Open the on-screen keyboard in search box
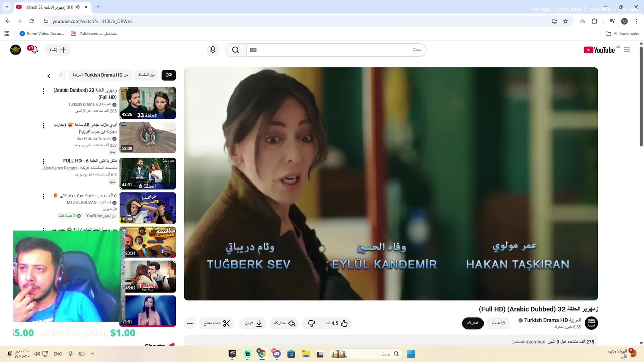 tap(253, 50)
